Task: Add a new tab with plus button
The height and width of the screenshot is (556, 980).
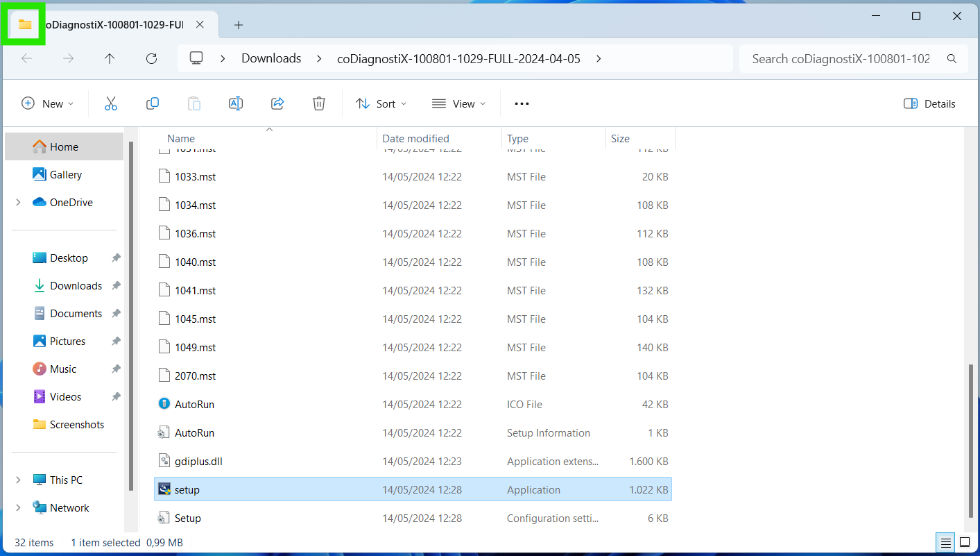Action: [239, 25]
